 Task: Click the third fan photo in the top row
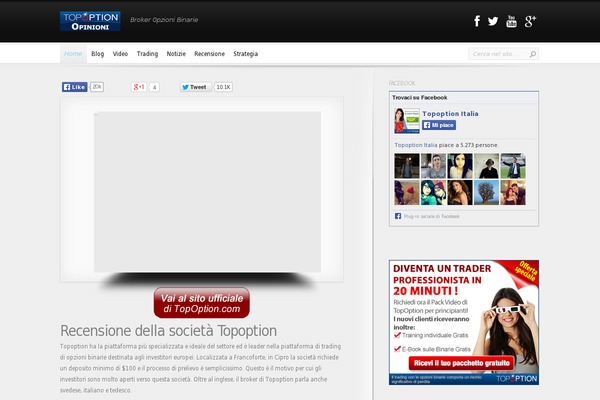[460, 166]
